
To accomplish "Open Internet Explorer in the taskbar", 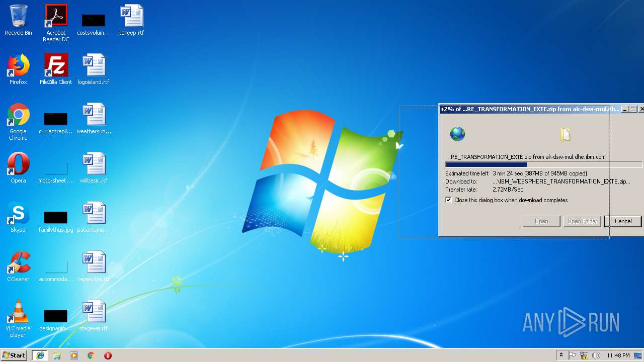I will [40, 355].
